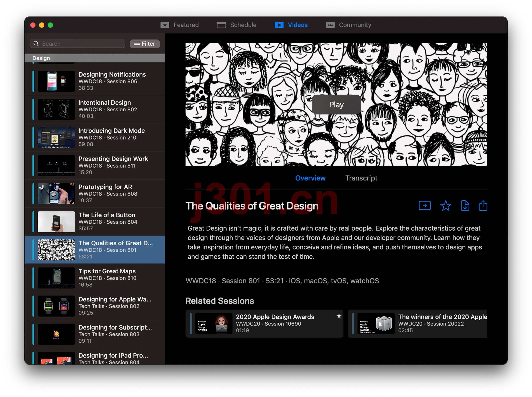
Task: Click the red close window button
Action: pos(33,25)
